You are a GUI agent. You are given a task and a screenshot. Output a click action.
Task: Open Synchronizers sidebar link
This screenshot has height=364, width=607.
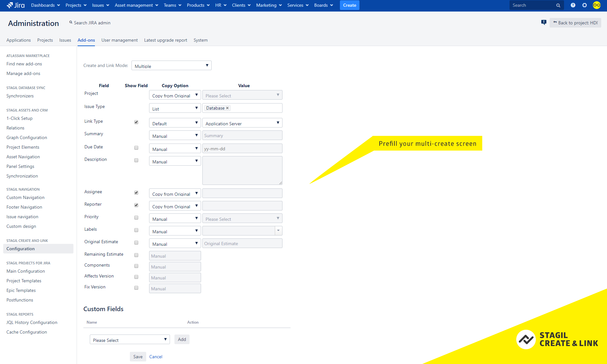[x=20, y=96]
